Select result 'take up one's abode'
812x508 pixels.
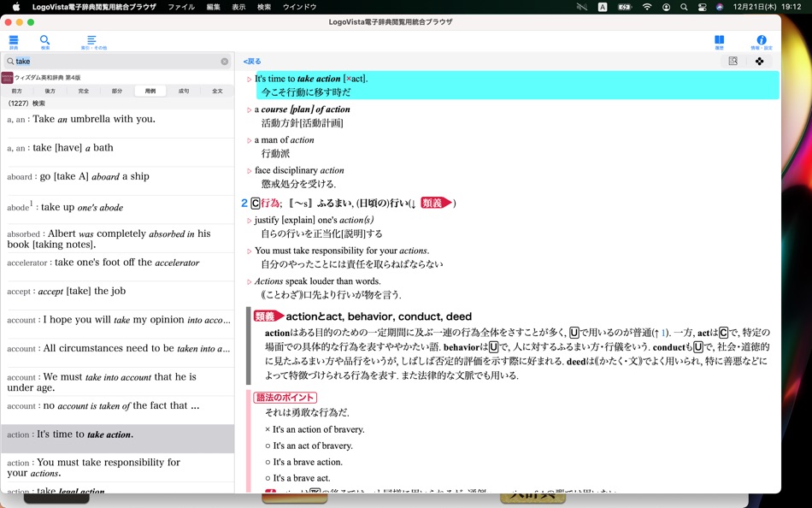point(118,210)
